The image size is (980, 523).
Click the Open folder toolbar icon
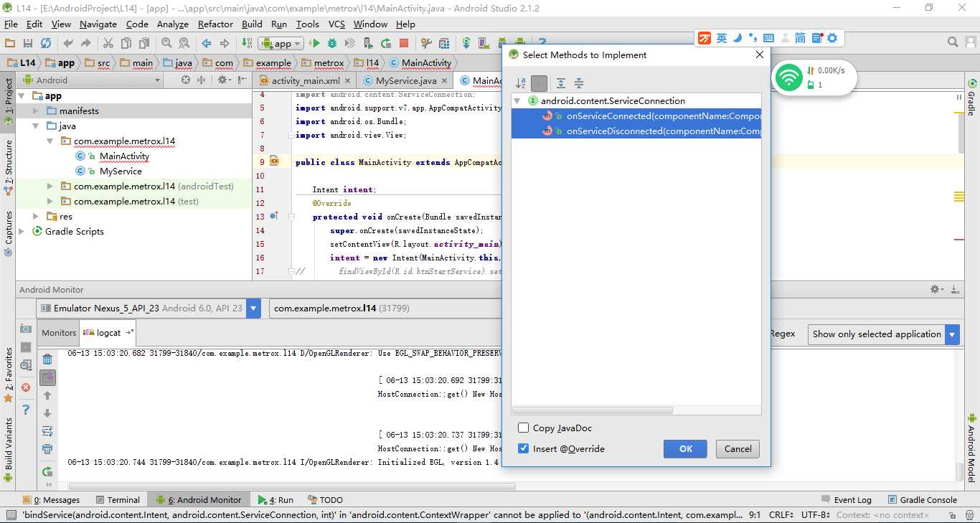(10, 43)
